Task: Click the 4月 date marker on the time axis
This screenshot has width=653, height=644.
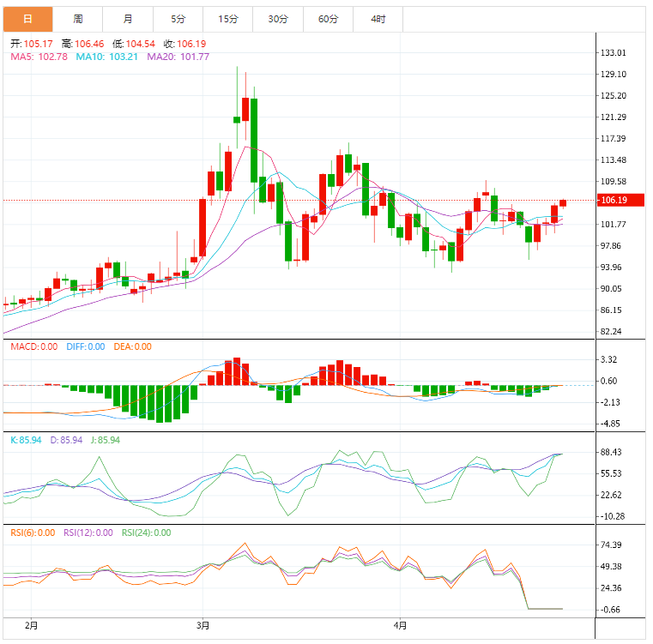Action: (401, 626)
